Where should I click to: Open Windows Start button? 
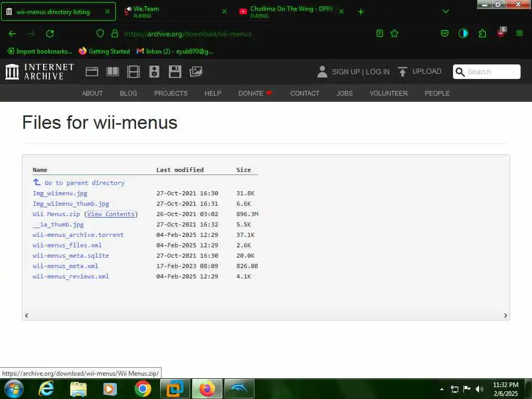[x=14, y=389]
